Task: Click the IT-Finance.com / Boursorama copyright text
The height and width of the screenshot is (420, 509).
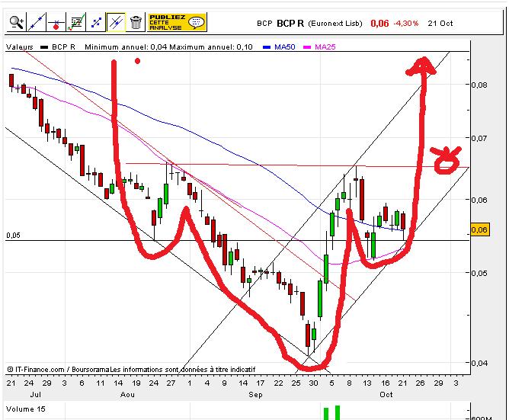Action: click(58, 370)
